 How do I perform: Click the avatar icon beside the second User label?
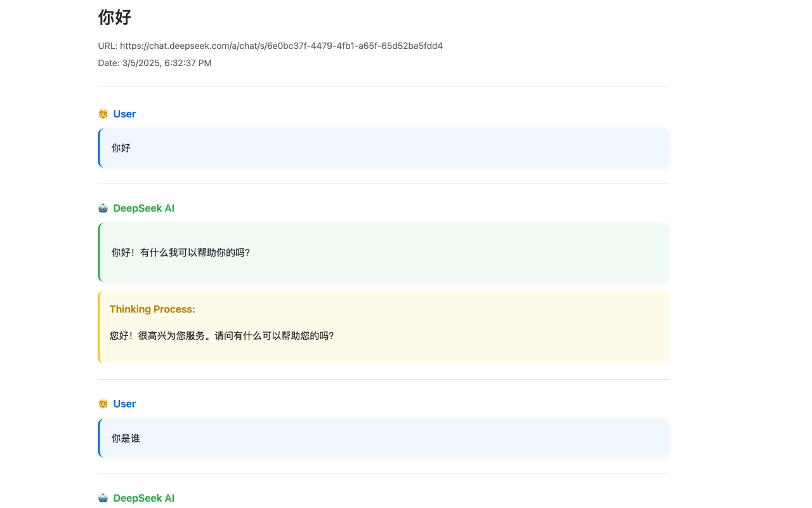[102, 403]
